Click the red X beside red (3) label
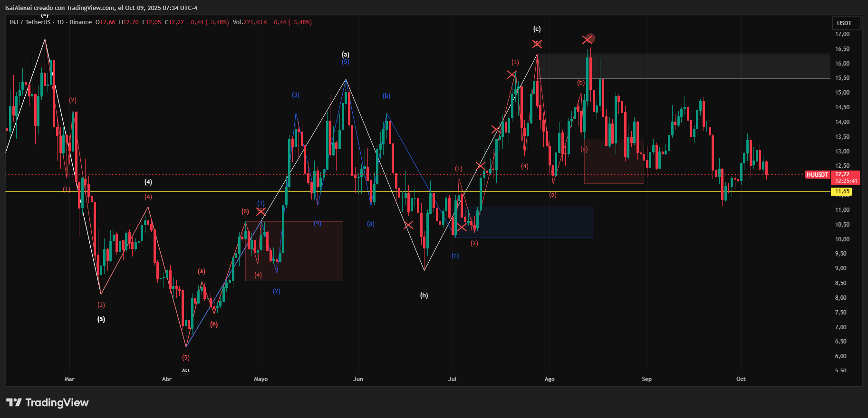 tap(511, 75)
